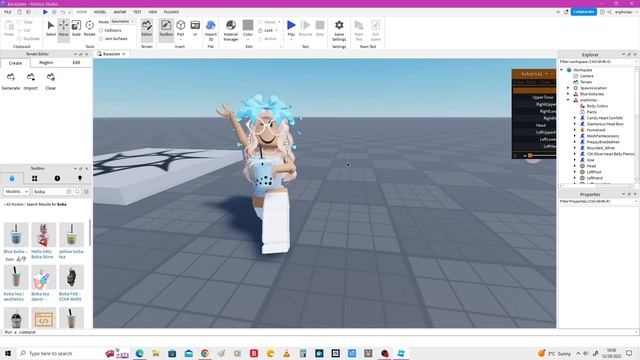The width and height of the screenshot is (640, 360).
Task: Click the Generate terrain icon
Action: 11,77
